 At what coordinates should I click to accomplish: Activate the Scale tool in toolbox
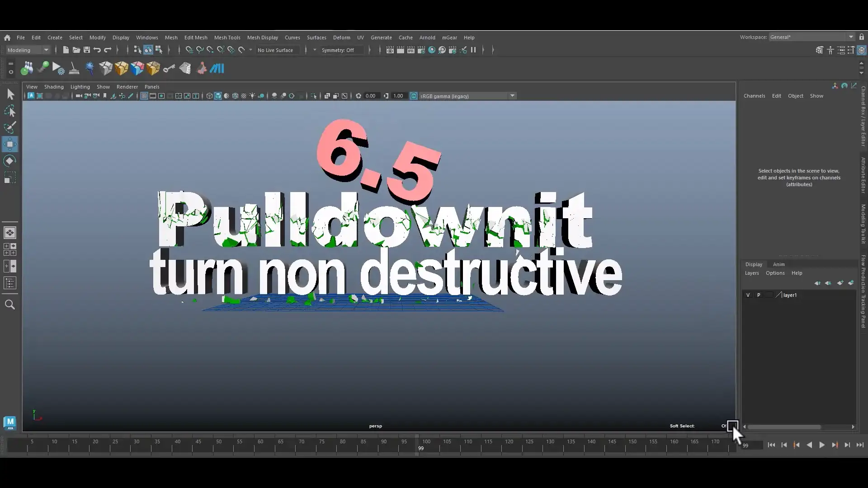point(10,178)
